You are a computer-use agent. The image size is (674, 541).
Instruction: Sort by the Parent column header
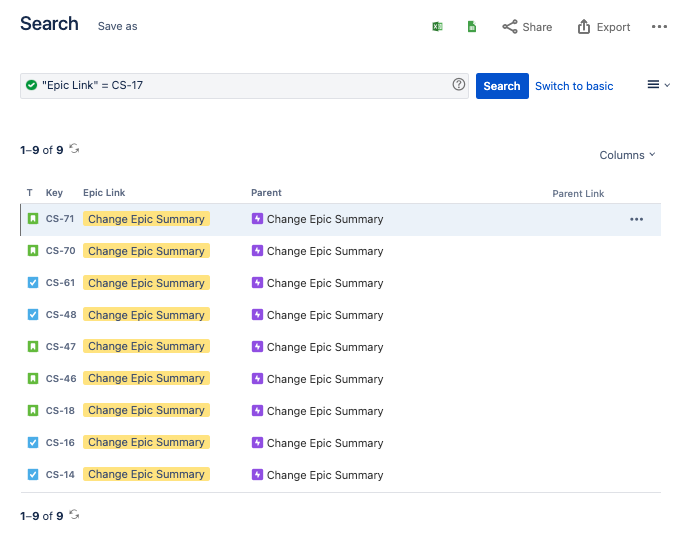tap(266, 193)
